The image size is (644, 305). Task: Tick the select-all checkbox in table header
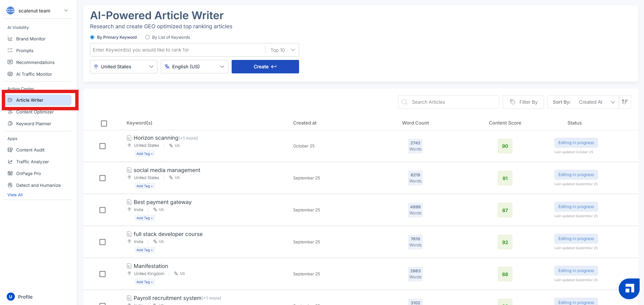pos(104,124)
